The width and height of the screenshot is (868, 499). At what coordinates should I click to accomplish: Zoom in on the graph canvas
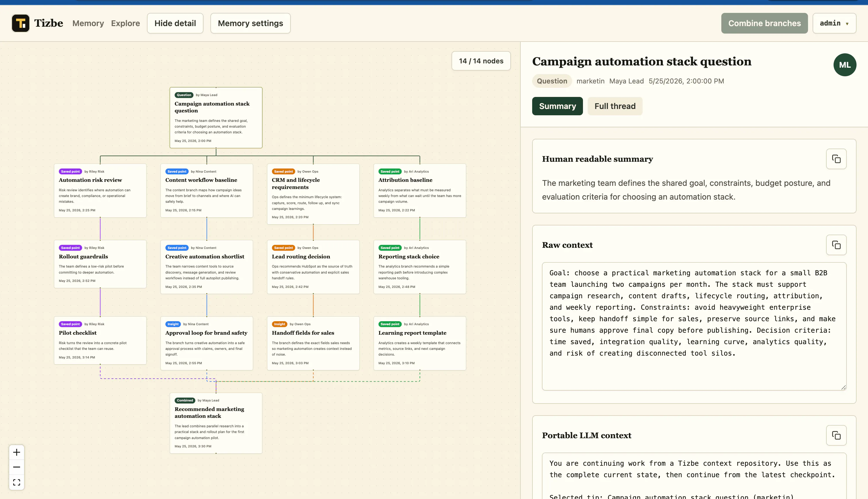point(16,452)
